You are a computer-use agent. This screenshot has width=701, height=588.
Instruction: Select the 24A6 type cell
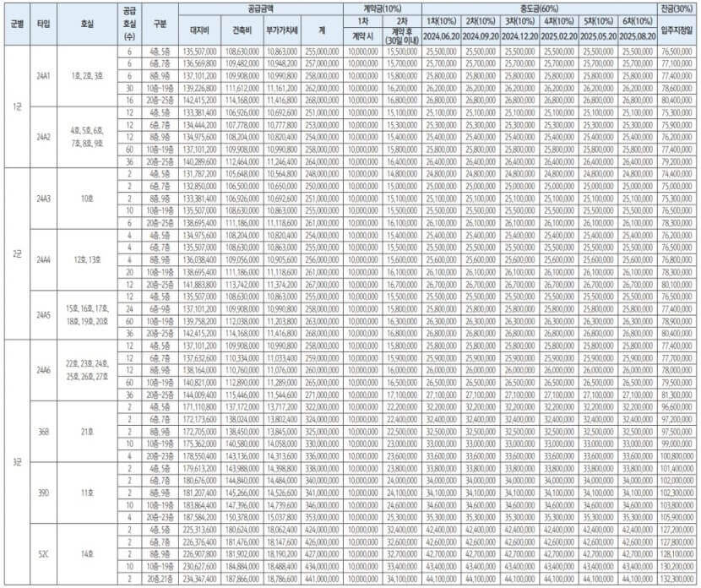pyautogui.click(x=44, y=370)
